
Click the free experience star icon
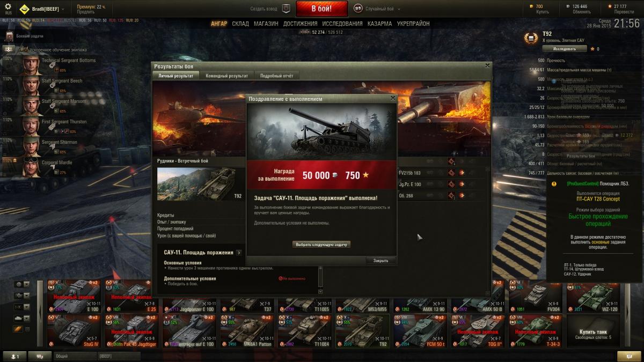(x=609, y=6)
